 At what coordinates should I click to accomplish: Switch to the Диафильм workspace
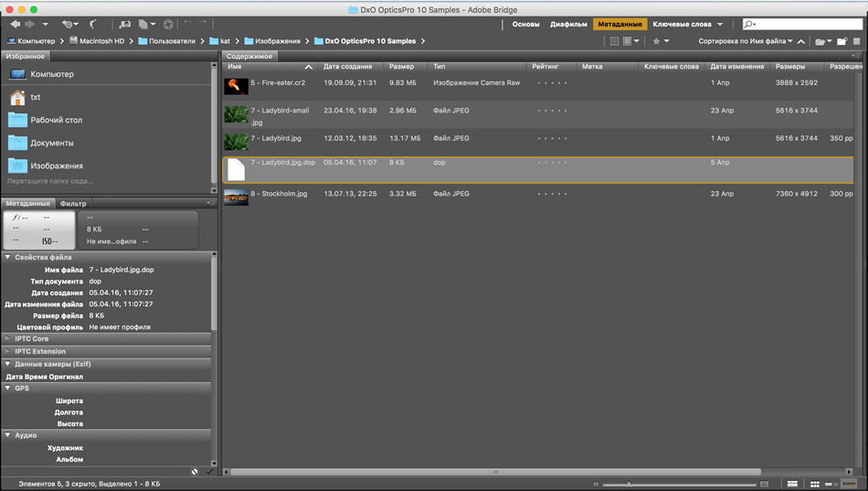568,25
